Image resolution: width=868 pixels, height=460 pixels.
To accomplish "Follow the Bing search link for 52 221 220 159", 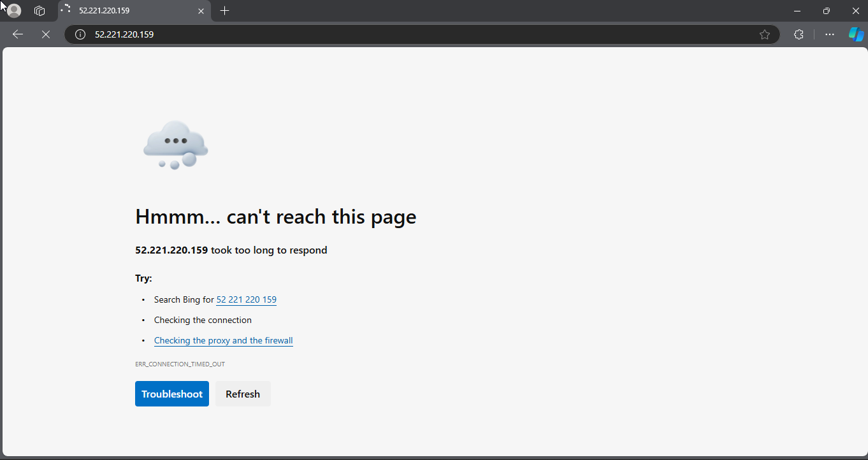I will [x=246, y=299].
